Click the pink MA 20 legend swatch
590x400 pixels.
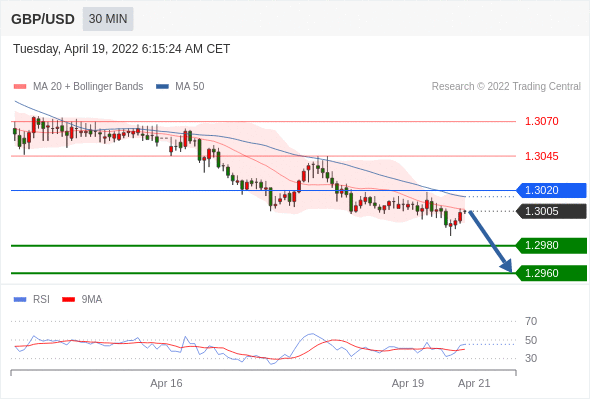20,87
